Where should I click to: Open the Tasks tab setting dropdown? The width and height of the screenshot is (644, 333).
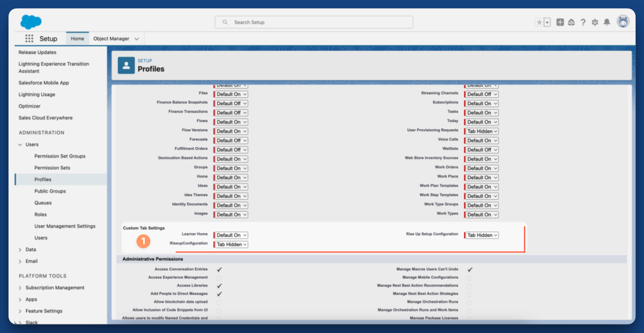481,113
